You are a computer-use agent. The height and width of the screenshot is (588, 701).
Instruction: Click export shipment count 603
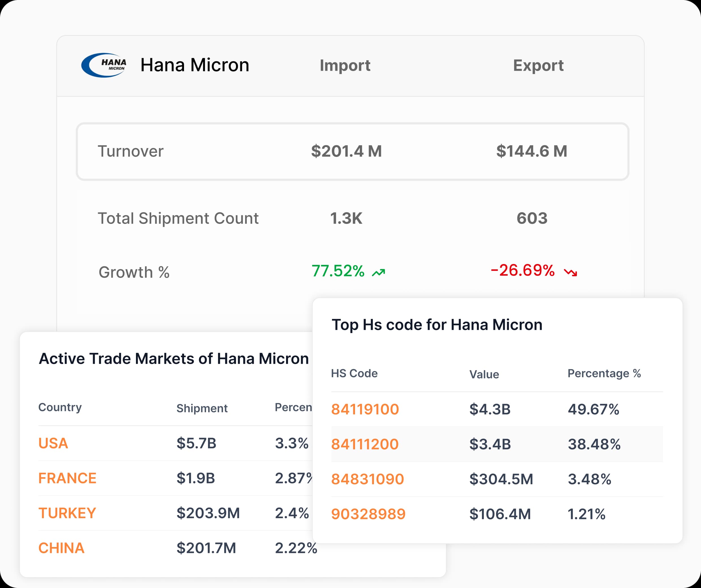532,218
